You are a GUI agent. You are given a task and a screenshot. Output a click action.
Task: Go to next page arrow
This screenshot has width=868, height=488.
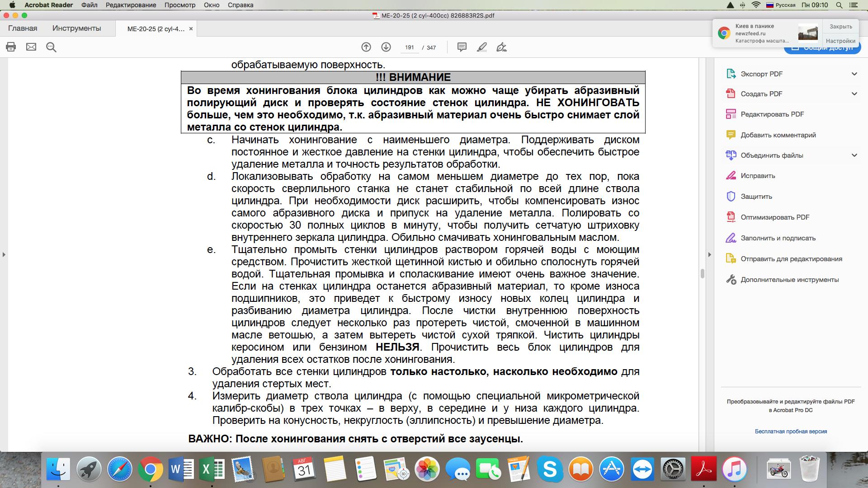[386, 47]
